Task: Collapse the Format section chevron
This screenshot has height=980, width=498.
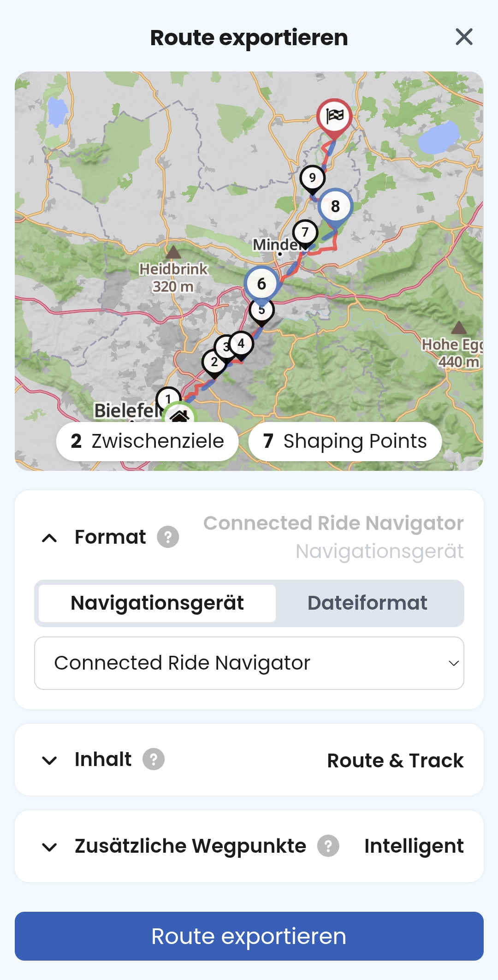Action: coord(49,538)
